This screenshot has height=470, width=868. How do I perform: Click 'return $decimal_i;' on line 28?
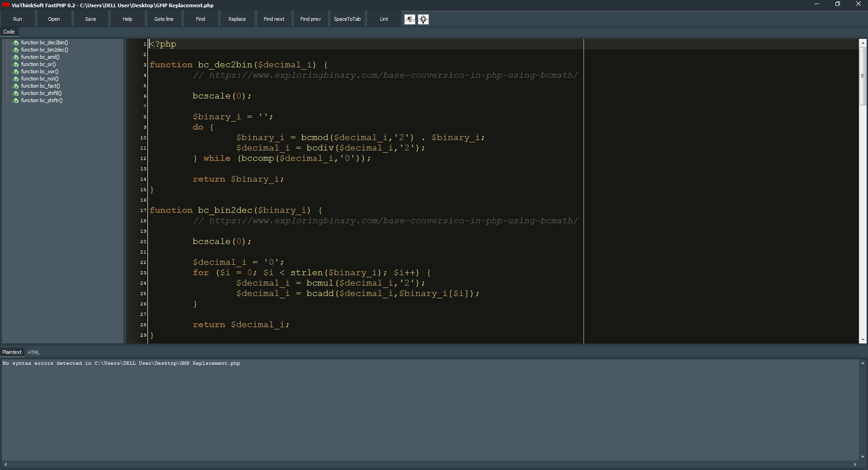[241, 324]
